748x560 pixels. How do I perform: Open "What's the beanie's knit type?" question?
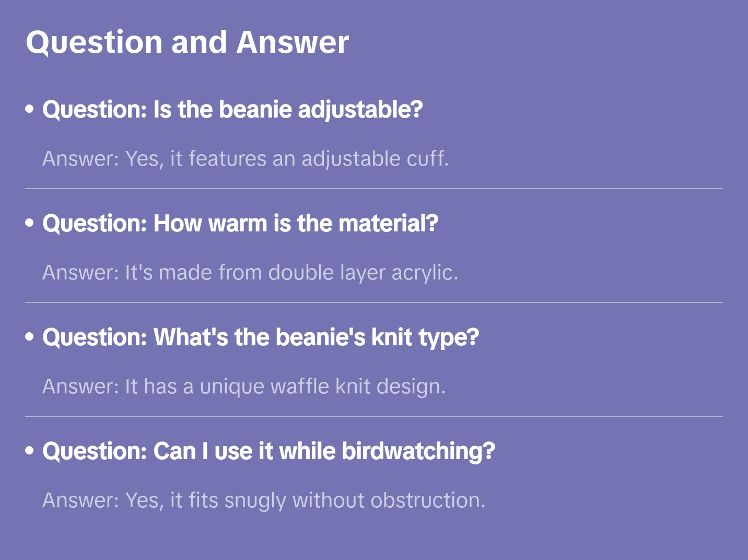(x=261, y=337)
